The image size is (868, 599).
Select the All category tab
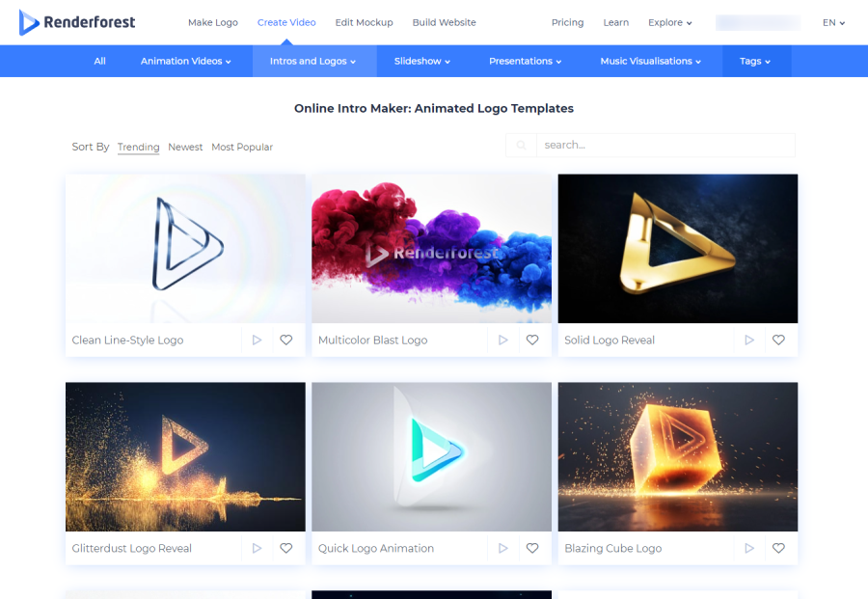pyautogui.click(x=99, y=61)
